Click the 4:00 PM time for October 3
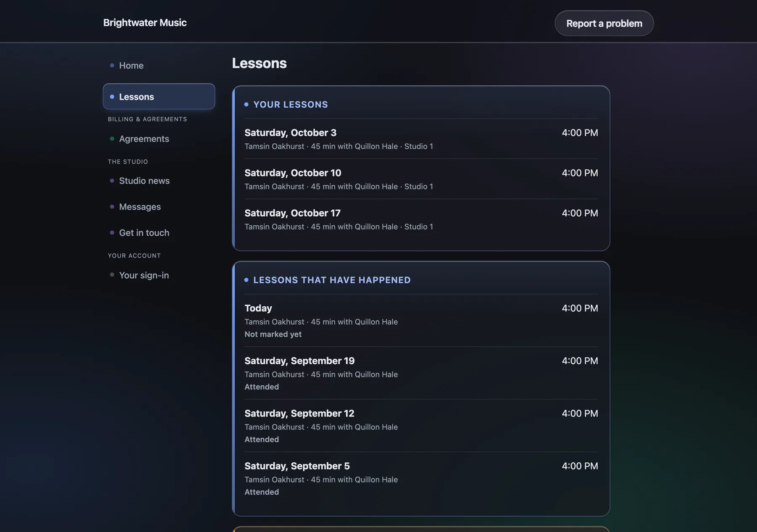 [x=580, y=133]
